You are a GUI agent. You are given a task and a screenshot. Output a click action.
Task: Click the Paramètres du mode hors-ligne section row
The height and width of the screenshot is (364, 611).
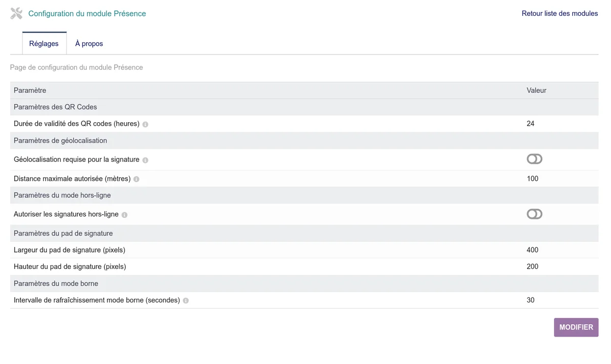pyautogui.click(x=304, y=195)
